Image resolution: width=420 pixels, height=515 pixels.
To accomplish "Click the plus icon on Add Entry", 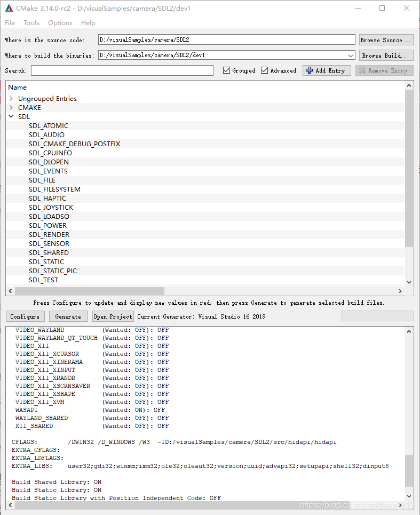I will (x=309, y=70).
